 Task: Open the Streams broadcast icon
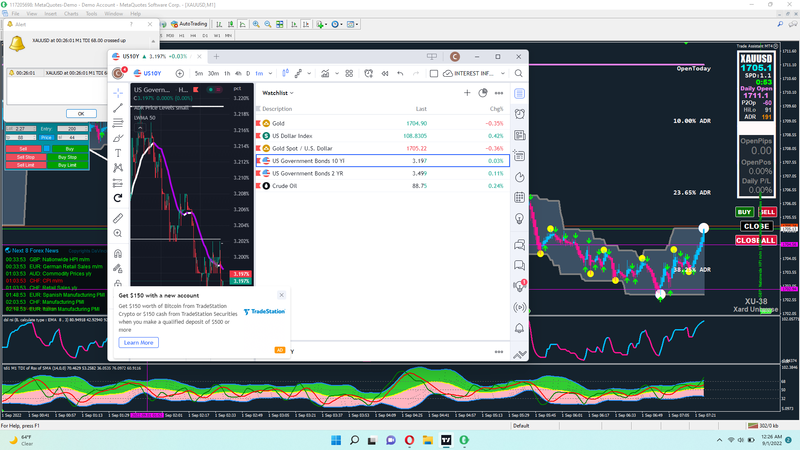pyautogui.click(x=519, y=307)
